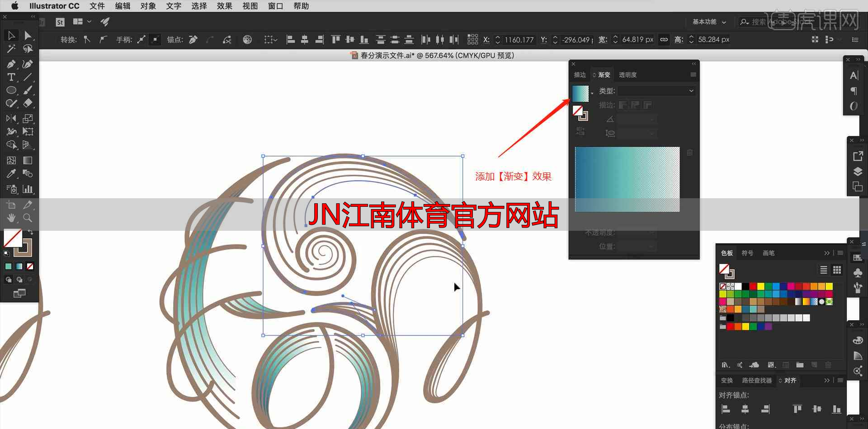Select the yellow swatch in the Swatches panel
Image resolution: width=868 pixels, height=429 pixels.
coord(760,286)
